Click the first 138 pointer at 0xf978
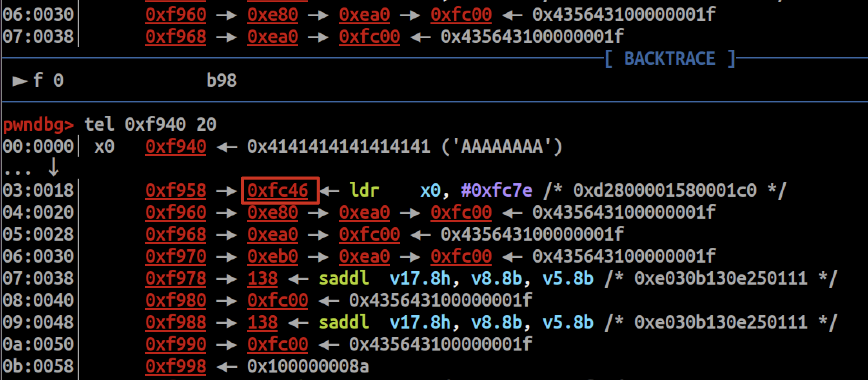 262,279
